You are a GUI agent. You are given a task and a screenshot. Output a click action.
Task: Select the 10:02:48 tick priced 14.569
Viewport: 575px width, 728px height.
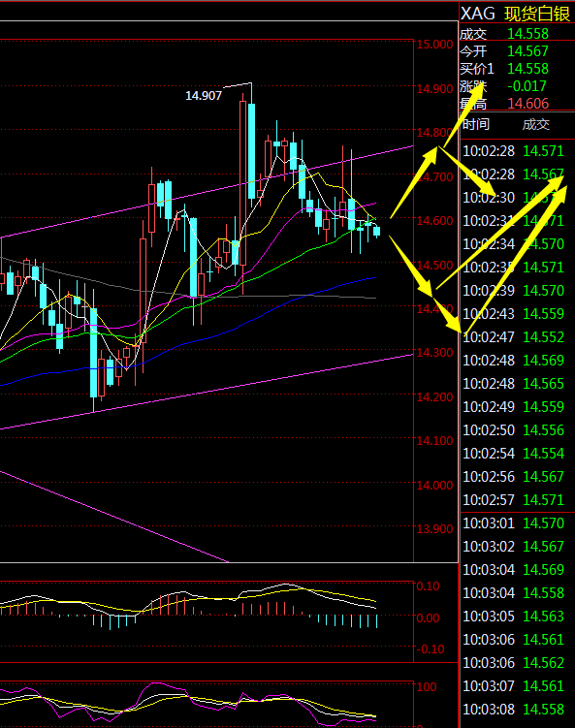(x=513, y=360)
